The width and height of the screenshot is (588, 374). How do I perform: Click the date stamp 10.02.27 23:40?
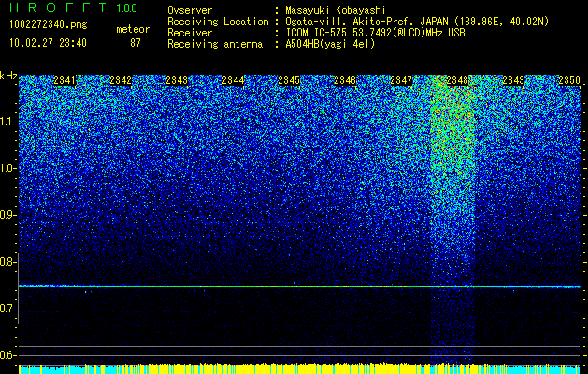click(48, 43)
